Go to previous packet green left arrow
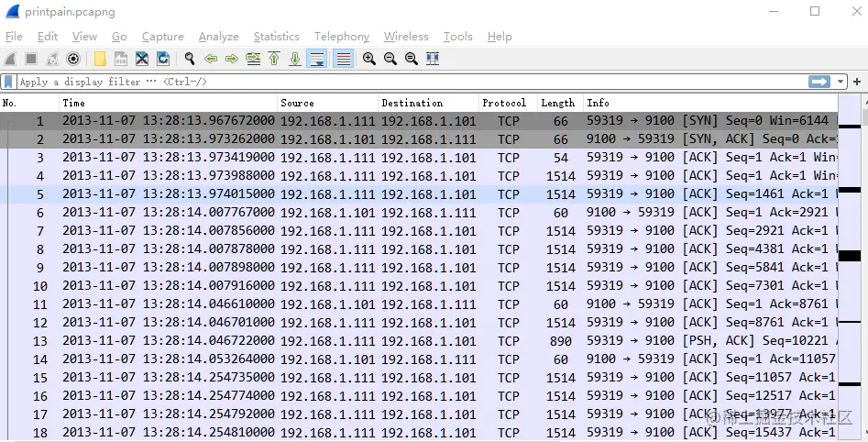The height and width of the screenshot is (442, 868). pos(211,59)
